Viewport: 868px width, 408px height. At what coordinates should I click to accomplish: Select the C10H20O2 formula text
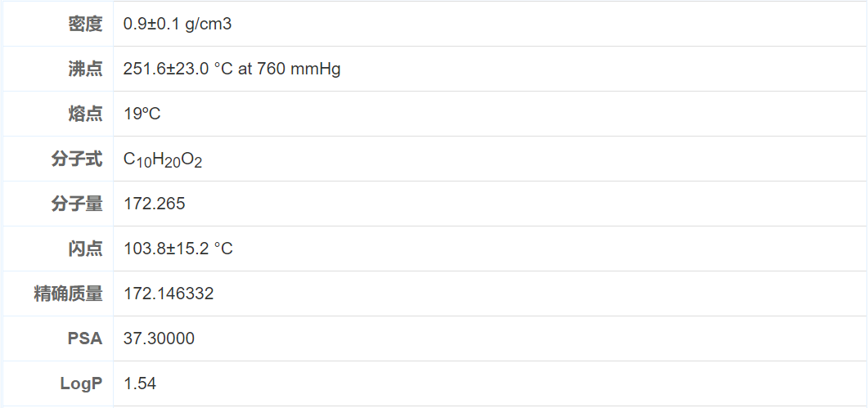(163, 159)
